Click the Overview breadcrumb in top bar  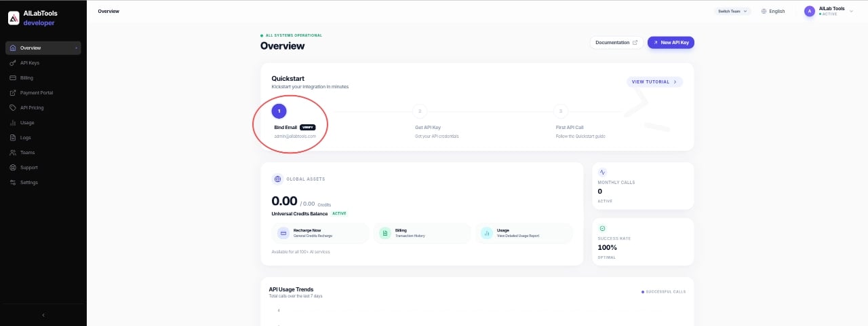point(108,12)
